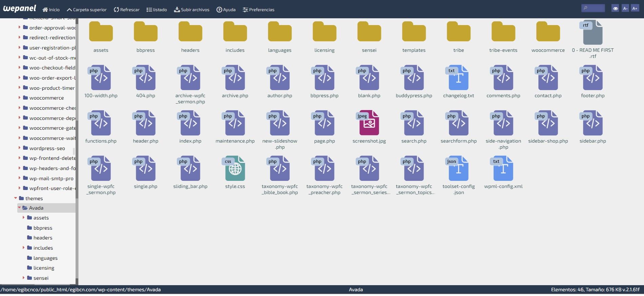Expand the woo-product-timer tree node

tap(19, 88)
